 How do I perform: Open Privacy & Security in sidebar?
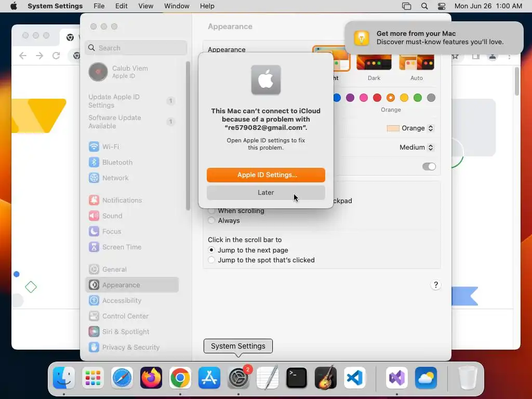tap(132, 348)
